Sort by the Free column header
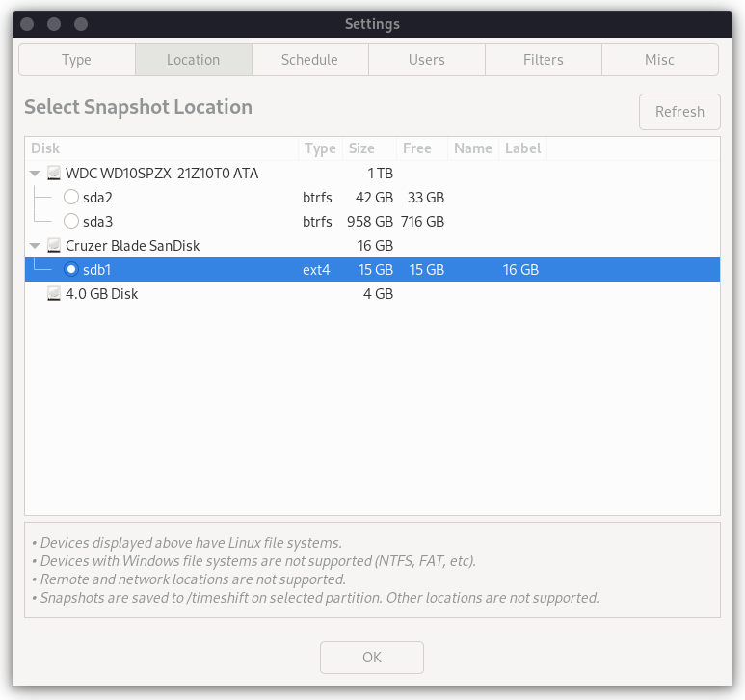Screen dimensions: 745x700 pos(417,148)
